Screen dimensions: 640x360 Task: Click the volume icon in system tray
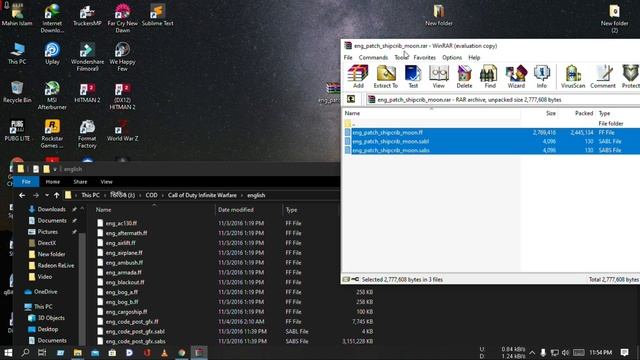click(565, 353)
